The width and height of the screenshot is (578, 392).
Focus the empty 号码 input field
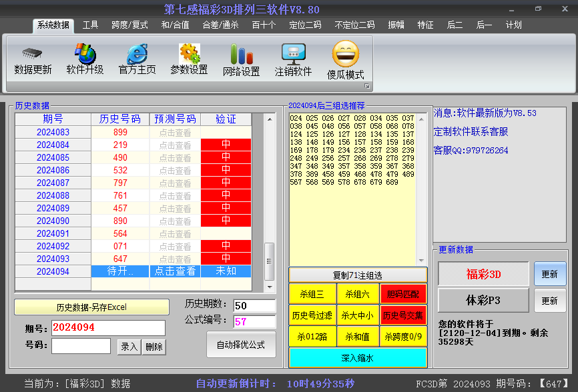[81, 346]
